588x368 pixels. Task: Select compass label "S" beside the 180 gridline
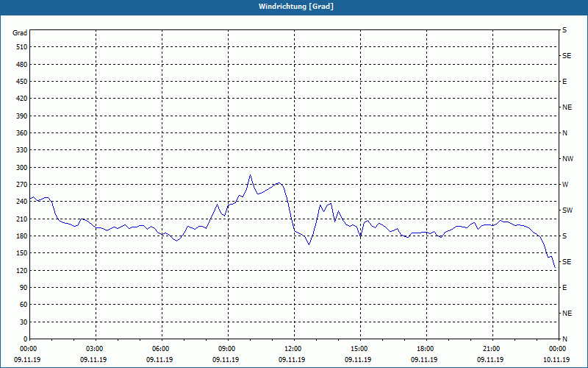click(x=564, y=236)
